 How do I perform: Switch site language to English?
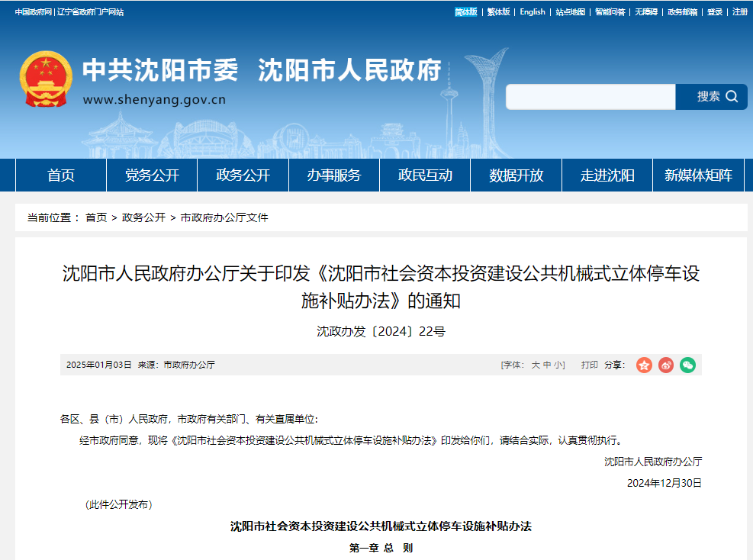tap(533, 12)
